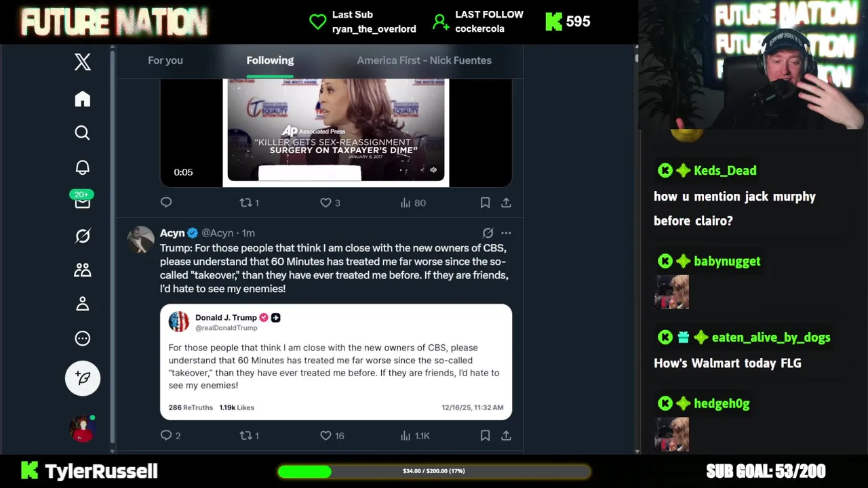Like the video post with 3 likes

coord(330,203)
